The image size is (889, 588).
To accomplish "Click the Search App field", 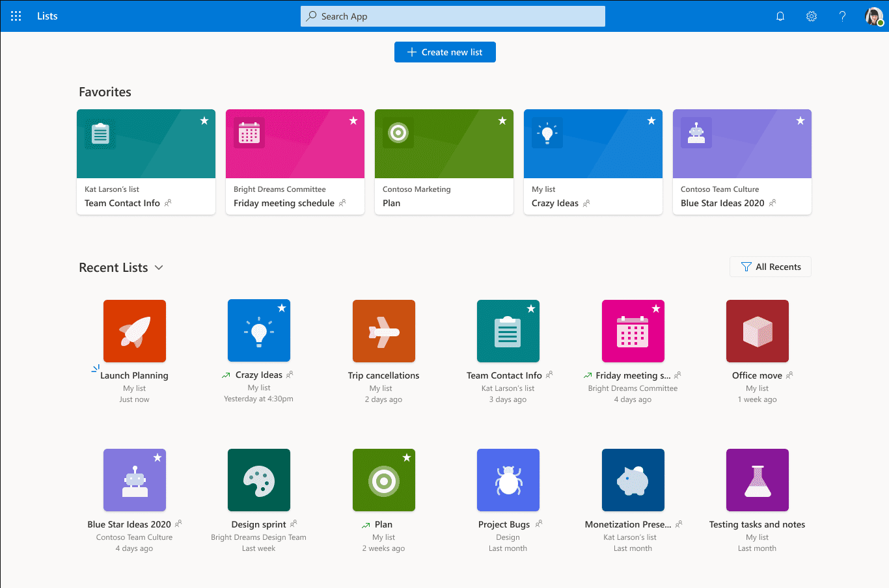I will pos(453,16).
